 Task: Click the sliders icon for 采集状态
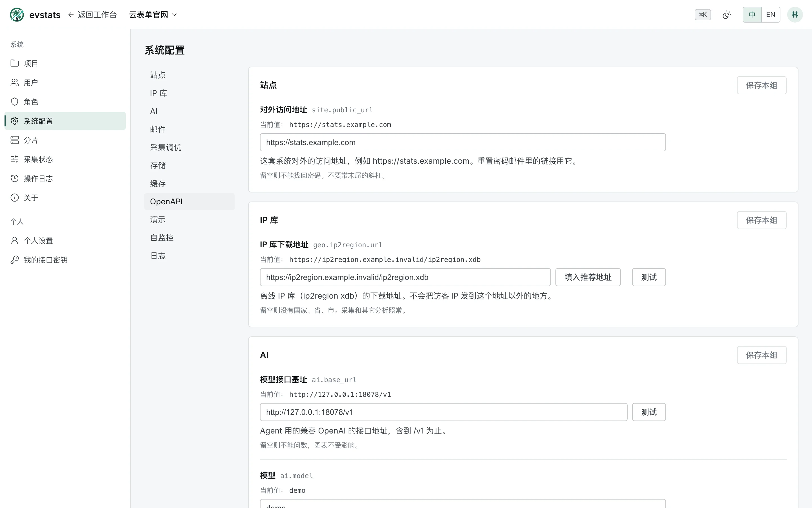pyautogui.click(x=14, y=159)
